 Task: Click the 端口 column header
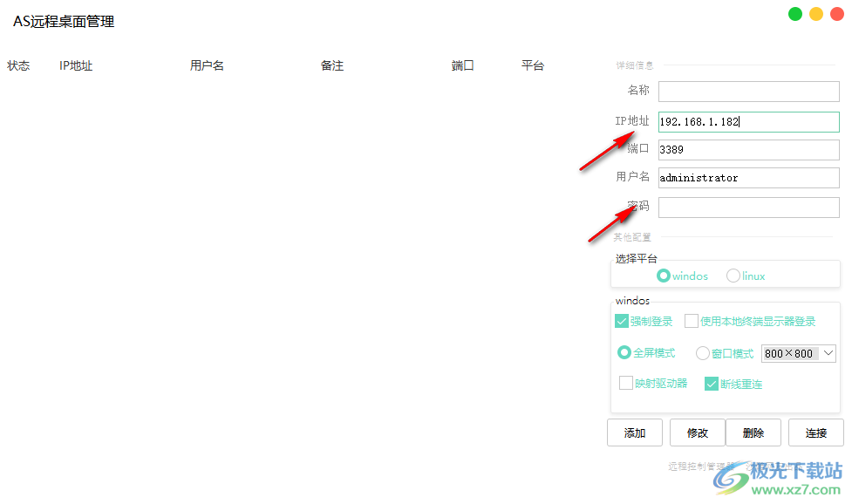pyautogui.click(x=462, y=65)
